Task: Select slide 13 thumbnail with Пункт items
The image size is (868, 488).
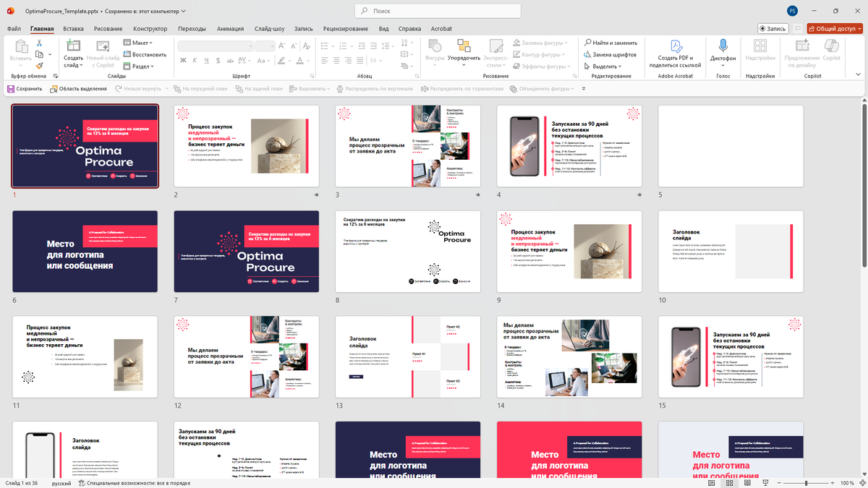Action: (408, 356)
